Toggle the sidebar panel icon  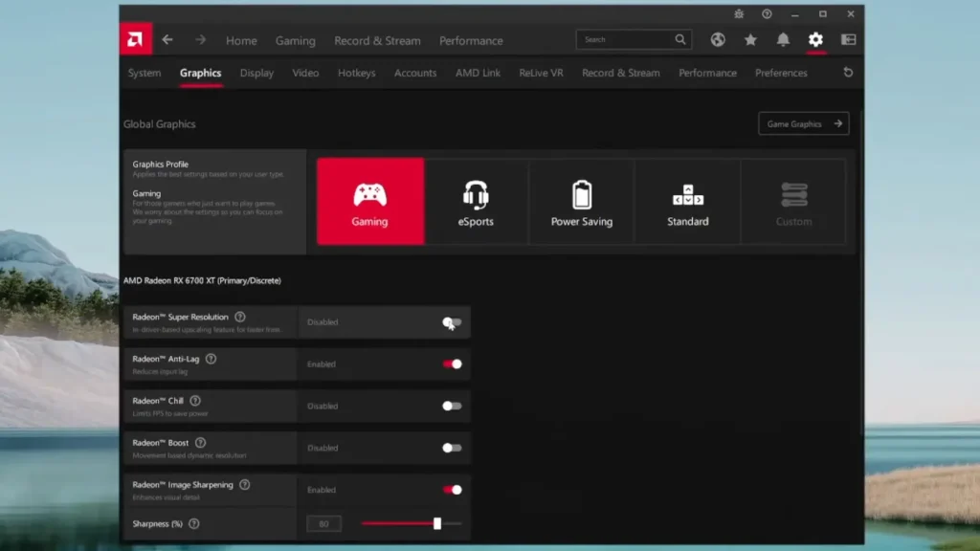click(x=848, y=39)
